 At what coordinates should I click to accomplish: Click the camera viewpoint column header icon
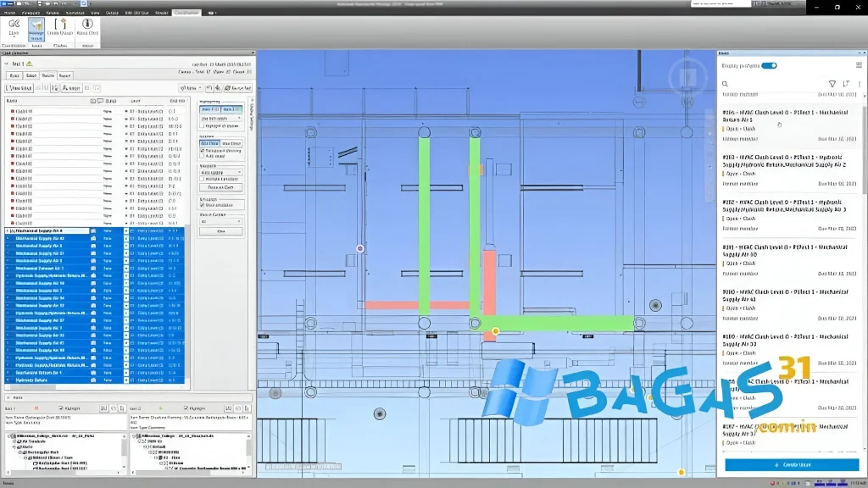coord(93,101)
